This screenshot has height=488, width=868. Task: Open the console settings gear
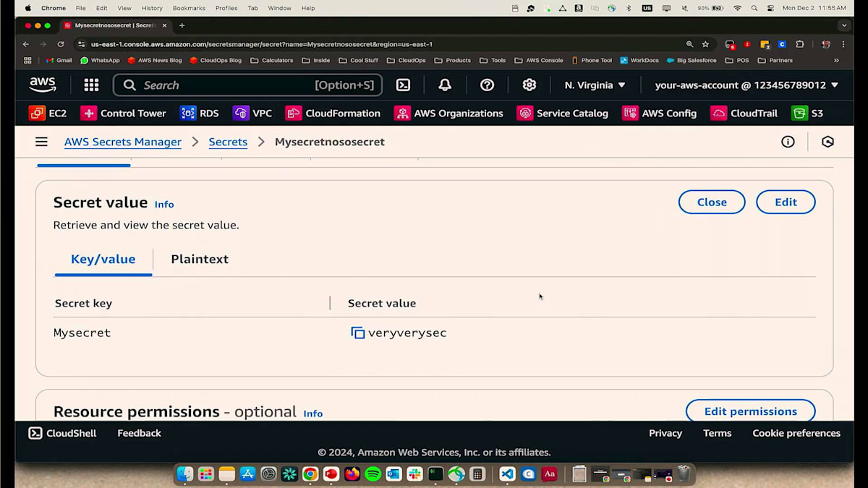[529, 85]
